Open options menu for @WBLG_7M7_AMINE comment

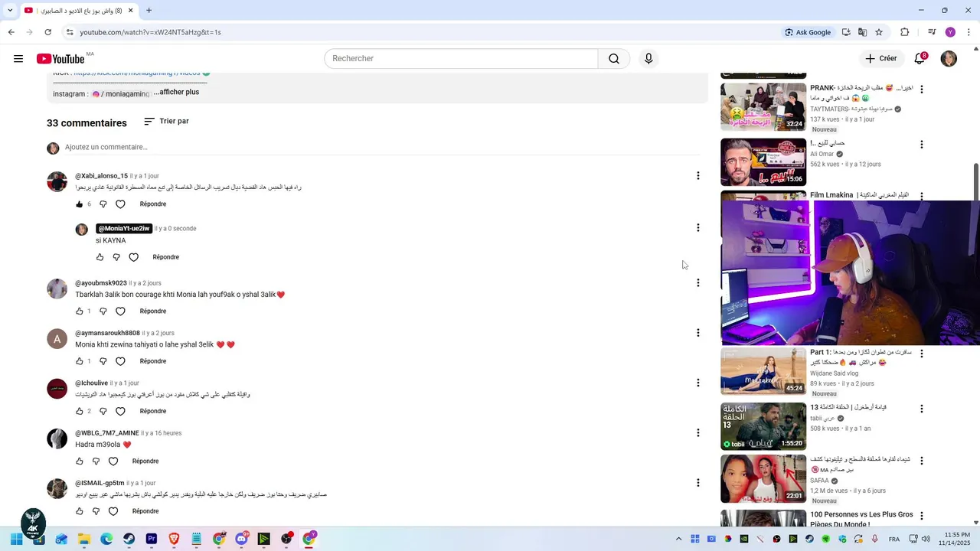697,433
